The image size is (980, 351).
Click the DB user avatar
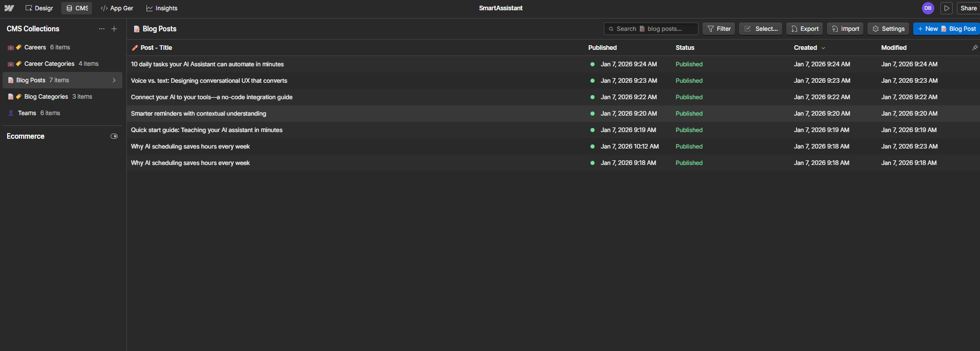coord(928,8)
